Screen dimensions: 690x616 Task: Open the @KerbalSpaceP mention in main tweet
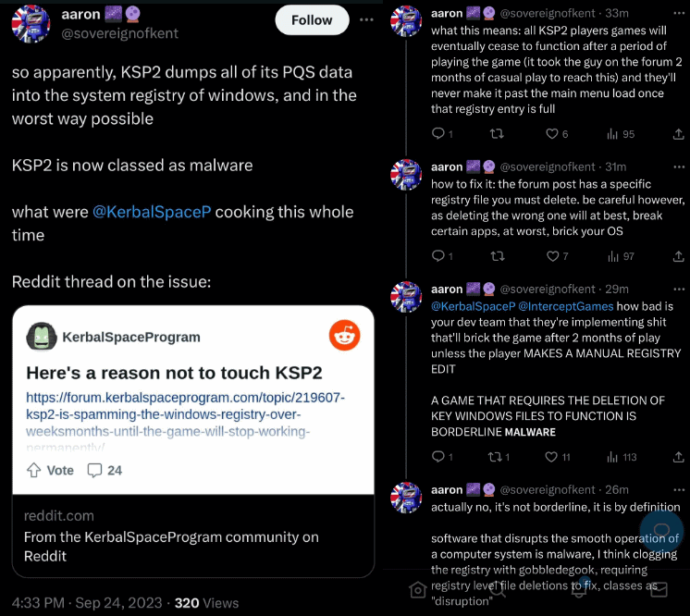coord(152,211)
